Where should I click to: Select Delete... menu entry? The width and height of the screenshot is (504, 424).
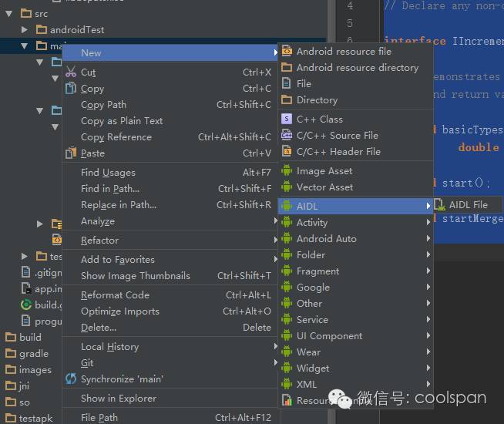click(x=170, y=327)
